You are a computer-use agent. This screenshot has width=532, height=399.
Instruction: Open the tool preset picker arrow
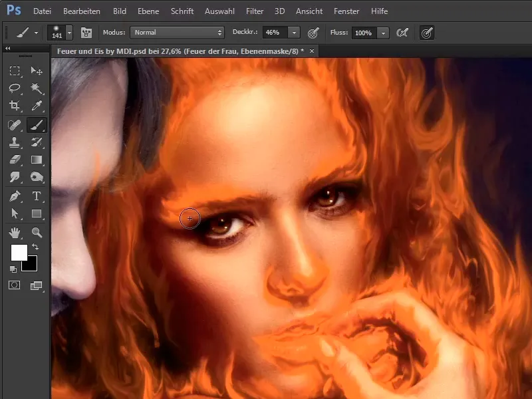pyautogui.click(x=36, y=33)
